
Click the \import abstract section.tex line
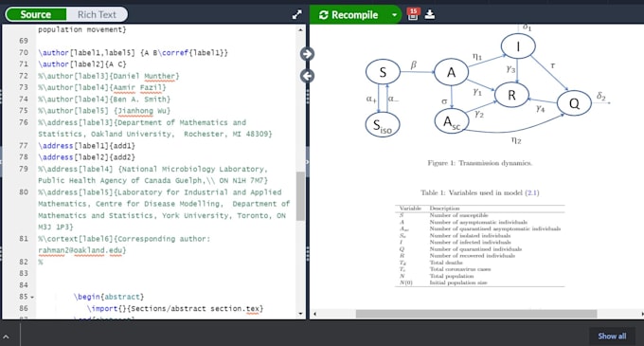[x=175, y=308]
